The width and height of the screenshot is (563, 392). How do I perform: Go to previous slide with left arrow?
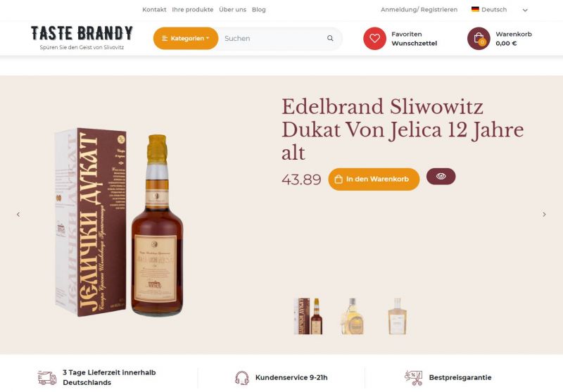pos(18,215)
